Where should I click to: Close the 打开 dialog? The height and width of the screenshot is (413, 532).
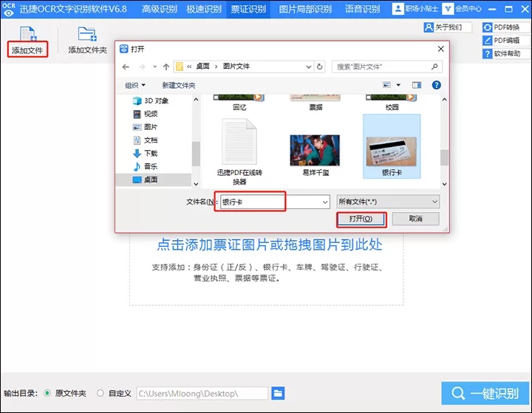440,49
